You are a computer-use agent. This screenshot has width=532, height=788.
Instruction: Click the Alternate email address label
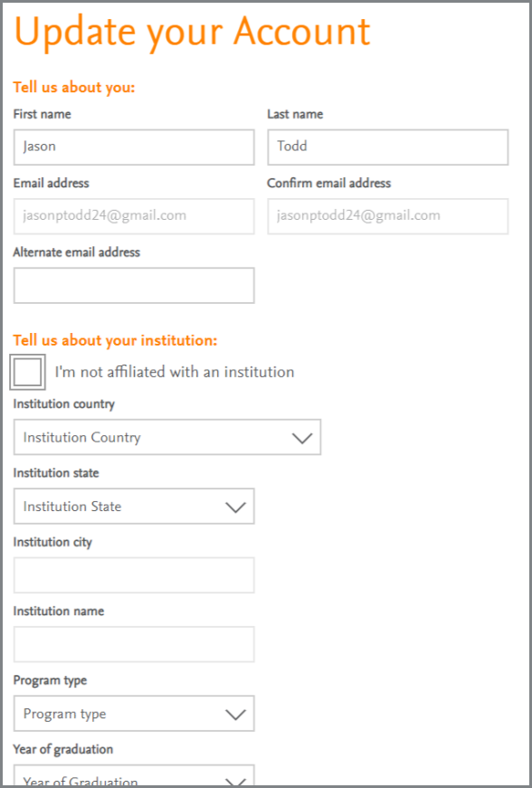coord(77,252)
